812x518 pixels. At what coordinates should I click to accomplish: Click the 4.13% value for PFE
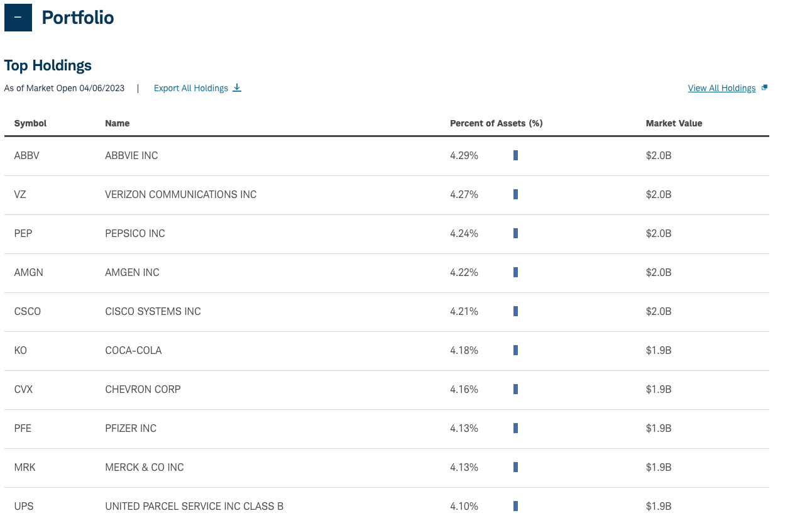point(464,428)
